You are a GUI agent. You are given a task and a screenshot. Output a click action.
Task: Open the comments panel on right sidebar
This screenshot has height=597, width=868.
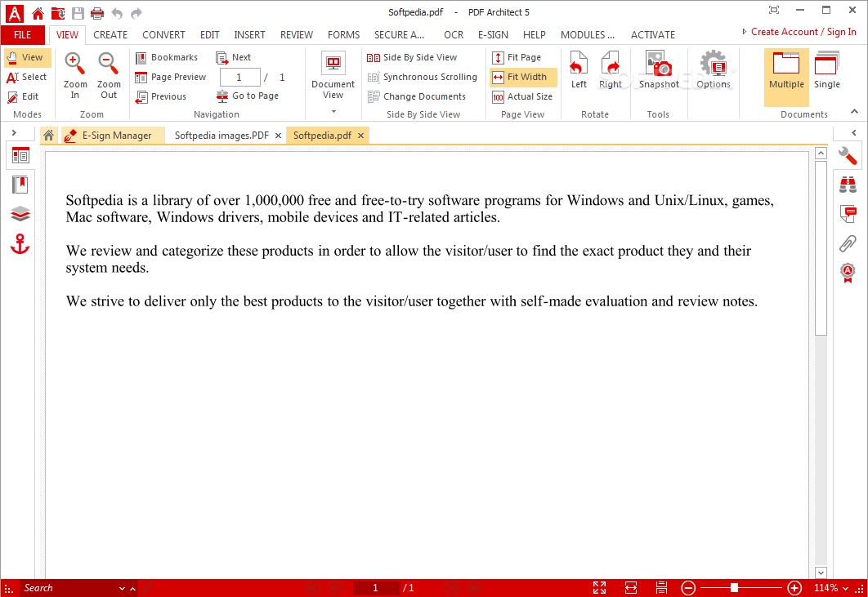(848, 214)
